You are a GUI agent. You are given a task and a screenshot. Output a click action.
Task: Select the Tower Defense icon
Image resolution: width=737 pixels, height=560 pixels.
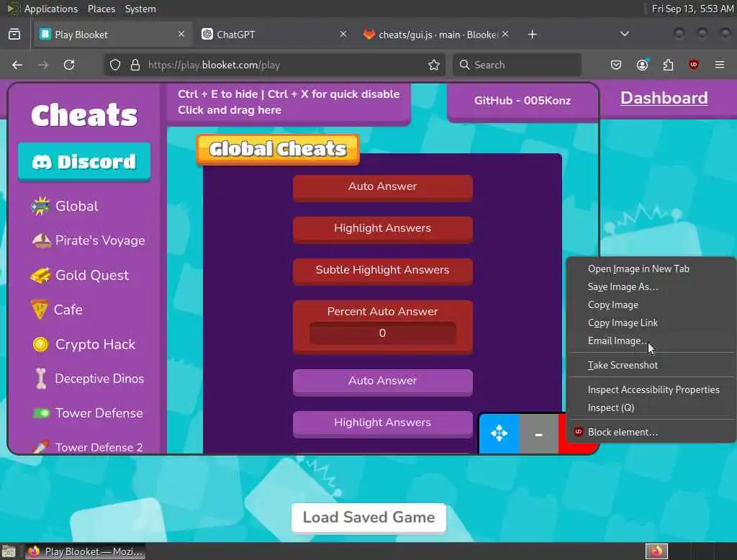point(41,413)
